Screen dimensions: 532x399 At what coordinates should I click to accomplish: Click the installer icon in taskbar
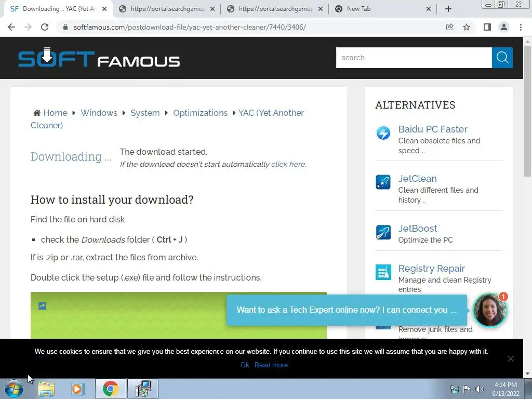coord(143,389)
